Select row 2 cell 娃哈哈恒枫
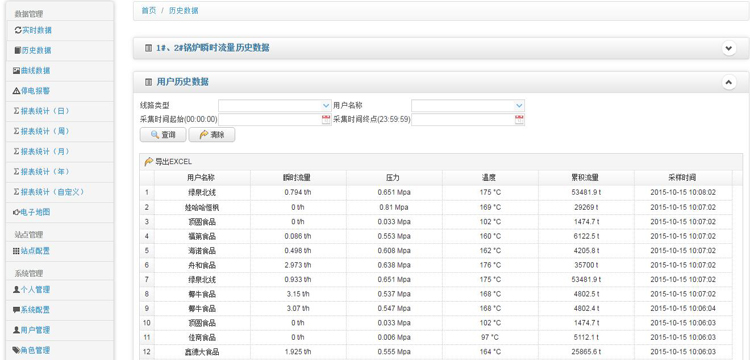750x360 pixels. (202, 207)
